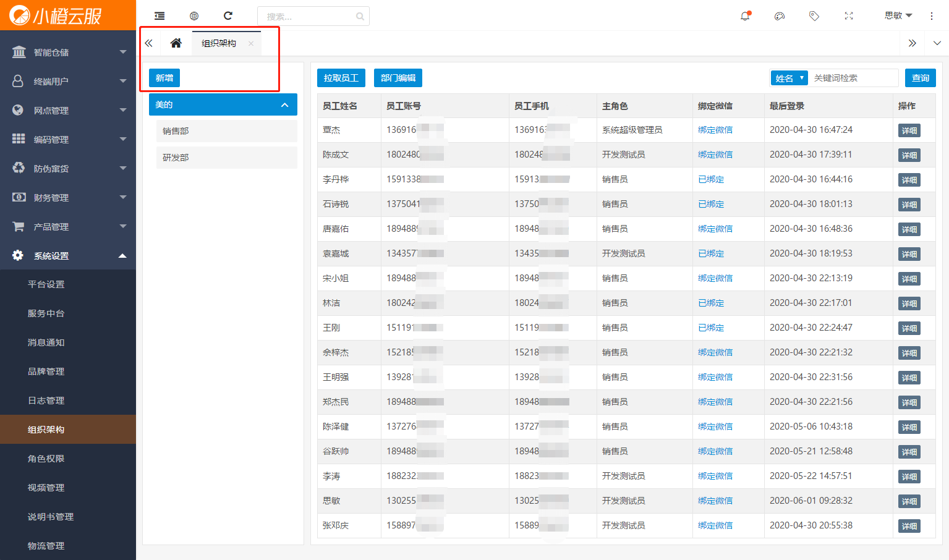Open the tab options down chevron
The width and height of the screenshot is (949, 560).
point(937,43)
